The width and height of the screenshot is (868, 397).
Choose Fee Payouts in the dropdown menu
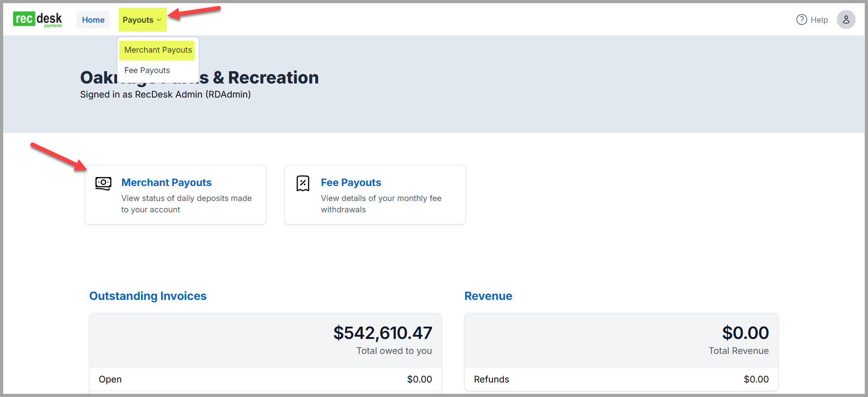147,70
